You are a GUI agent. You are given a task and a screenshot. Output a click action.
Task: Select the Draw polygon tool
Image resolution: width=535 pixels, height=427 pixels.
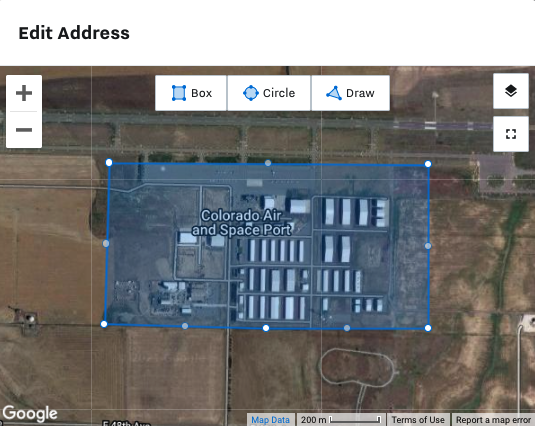[x=350, y=93]
